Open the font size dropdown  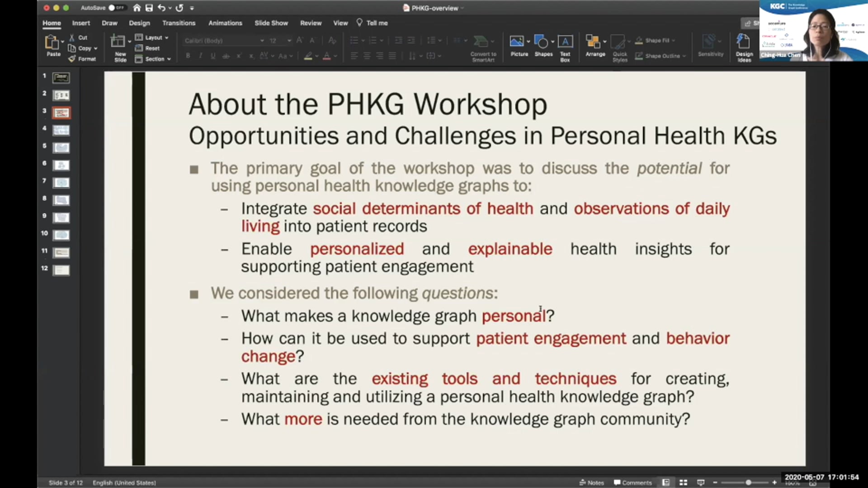pos(288,40)
